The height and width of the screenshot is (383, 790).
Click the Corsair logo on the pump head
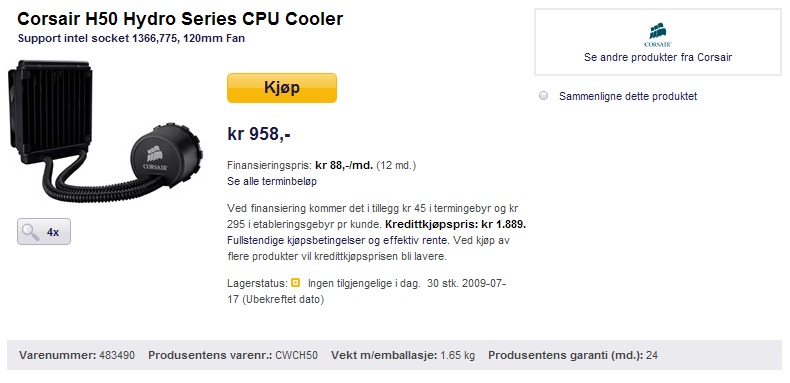[155, 158]
